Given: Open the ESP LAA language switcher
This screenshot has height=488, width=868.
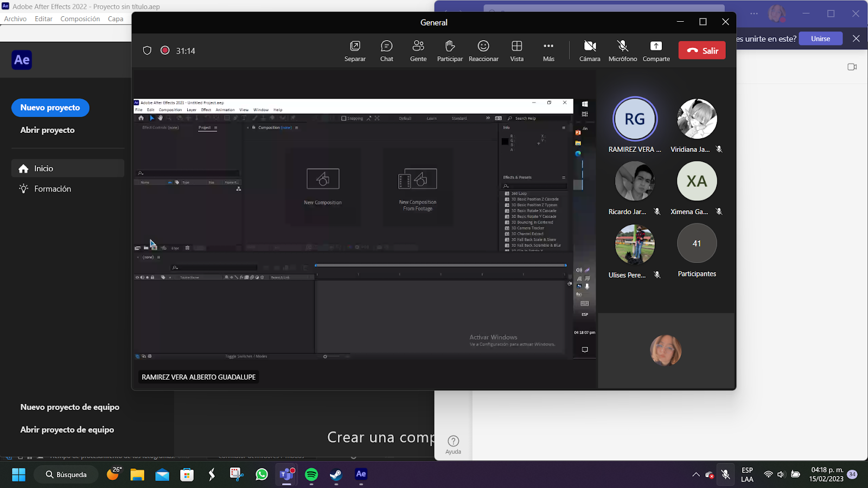Looking at the screenshot, I should tap(747, 474).
